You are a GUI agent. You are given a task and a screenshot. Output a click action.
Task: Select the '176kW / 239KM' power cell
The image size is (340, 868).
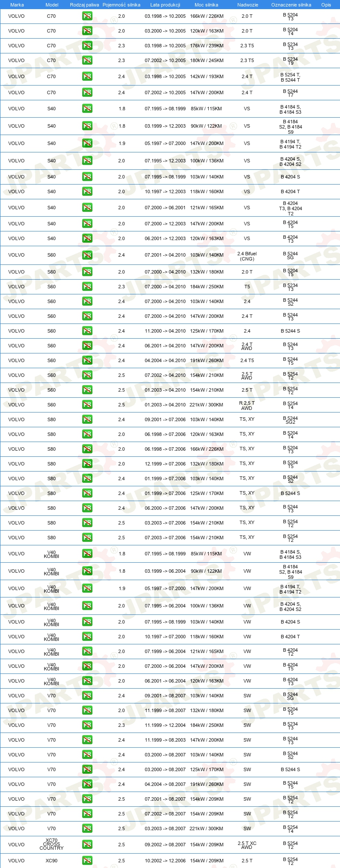click(207, 46)
